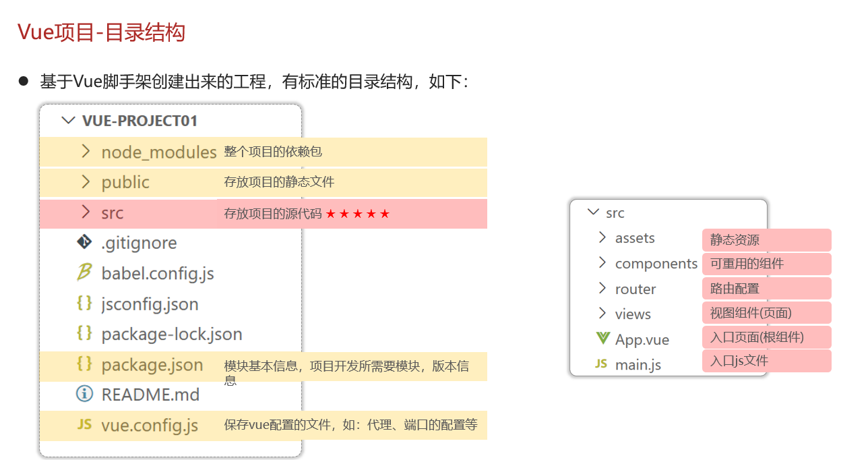Select the components folder name

coord(656,264)
